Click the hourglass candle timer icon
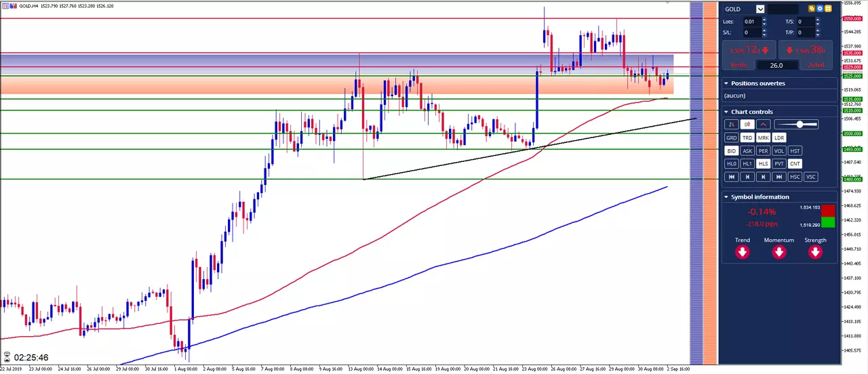The width and height of the screenshot is (868, 374). coord(7,356)
